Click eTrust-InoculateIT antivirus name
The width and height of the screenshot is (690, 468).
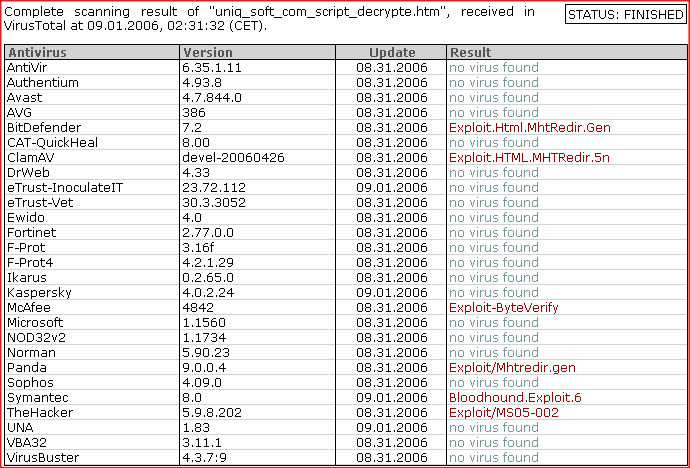click(65, 187)
